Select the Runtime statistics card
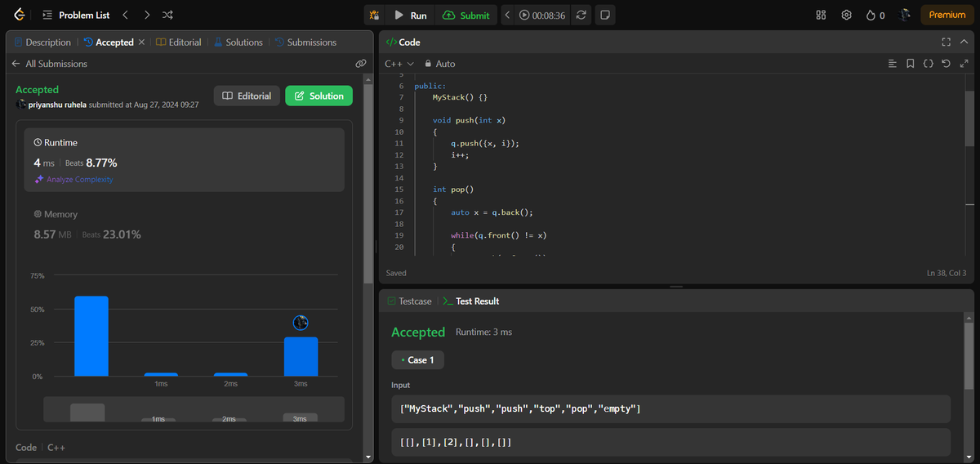This screenshot has height=464, width=980. [x=184, y=159]
